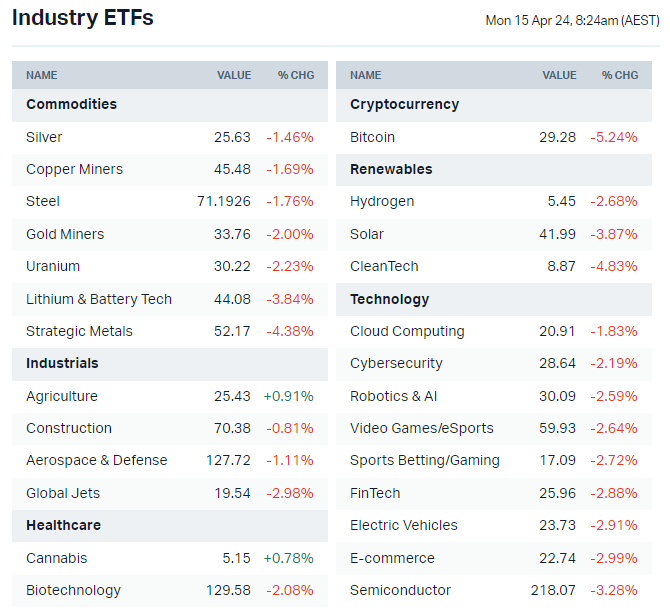The width and height of the screenshot is (670, 611).
Task: Click right table VALUE column header
Action: click(x=559, y=75)
